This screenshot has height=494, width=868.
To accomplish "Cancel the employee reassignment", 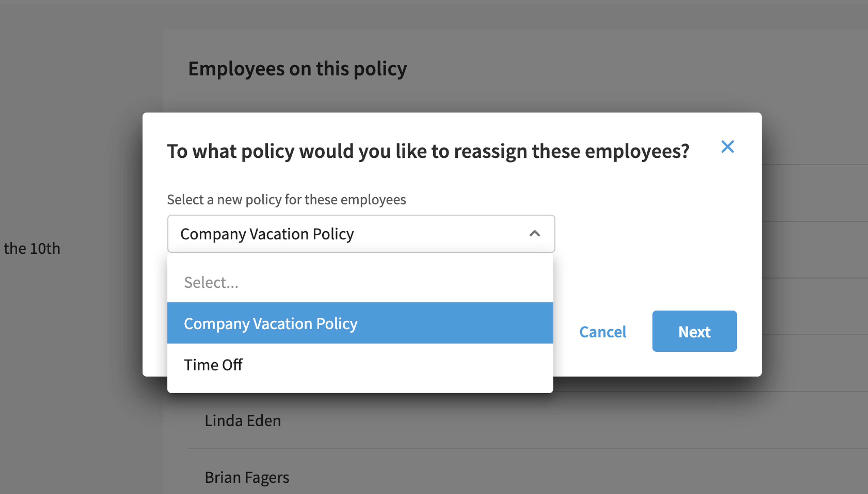I will [603, 332].
